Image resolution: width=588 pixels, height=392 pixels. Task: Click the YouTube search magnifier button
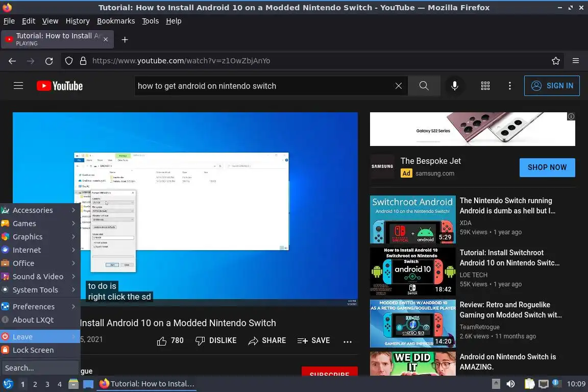[x=424, y=86]
